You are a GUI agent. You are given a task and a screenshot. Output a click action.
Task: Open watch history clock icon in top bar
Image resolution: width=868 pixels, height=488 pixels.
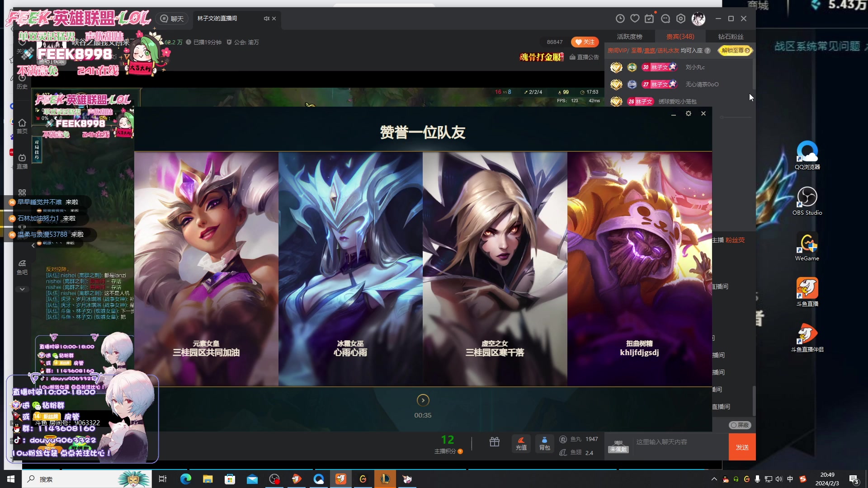620,19
